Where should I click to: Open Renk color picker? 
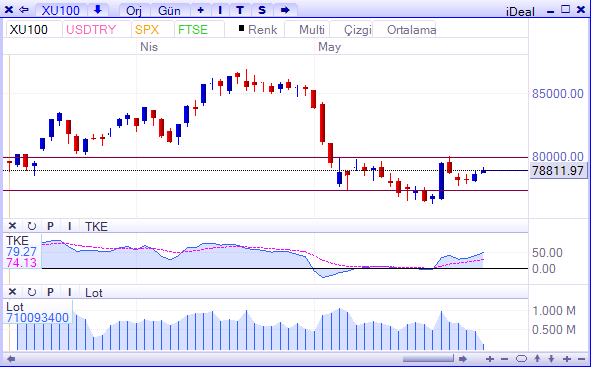[x=258, y=29]
